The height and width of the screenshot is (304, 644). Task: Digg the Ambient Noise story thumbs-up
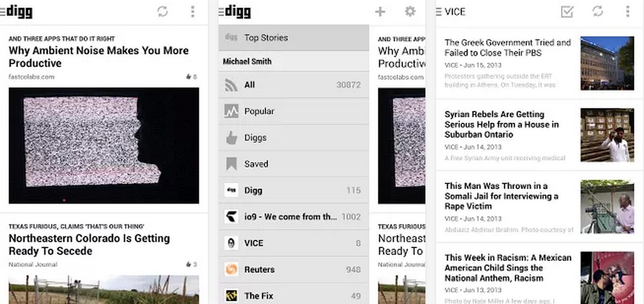coord(189,77)
